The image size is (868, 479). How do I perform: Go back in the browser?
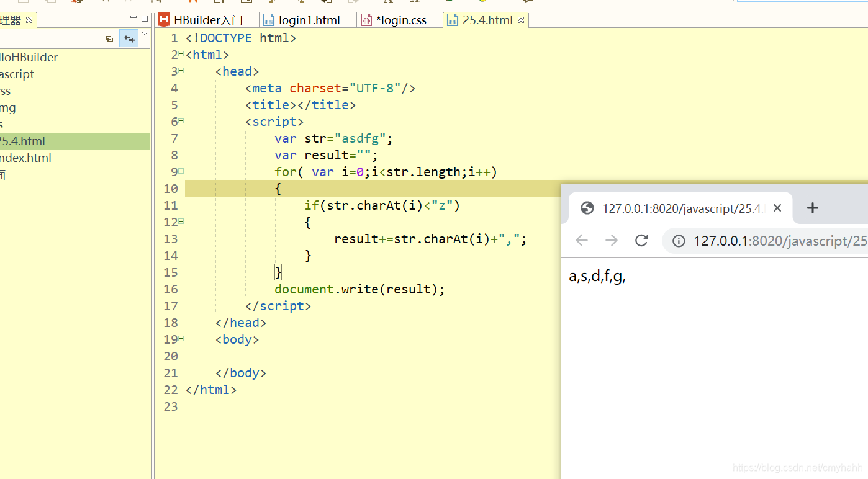point(582,241)
